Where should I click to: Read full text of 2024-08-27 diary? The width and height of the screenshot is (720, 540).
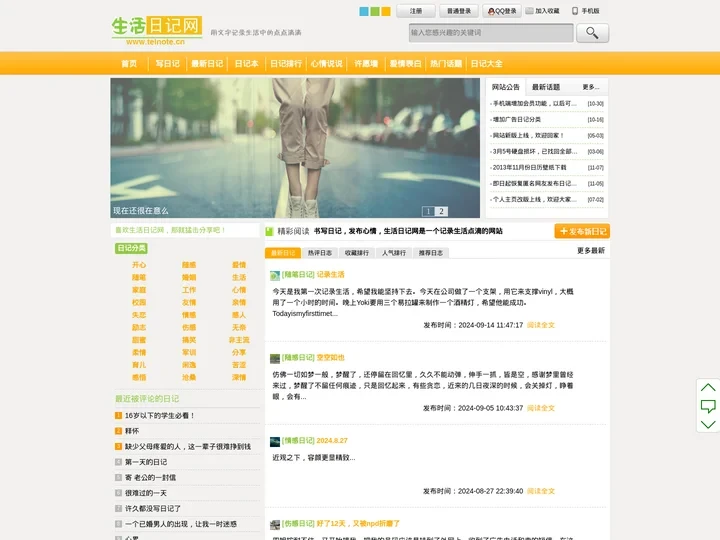tap(541, 491)
